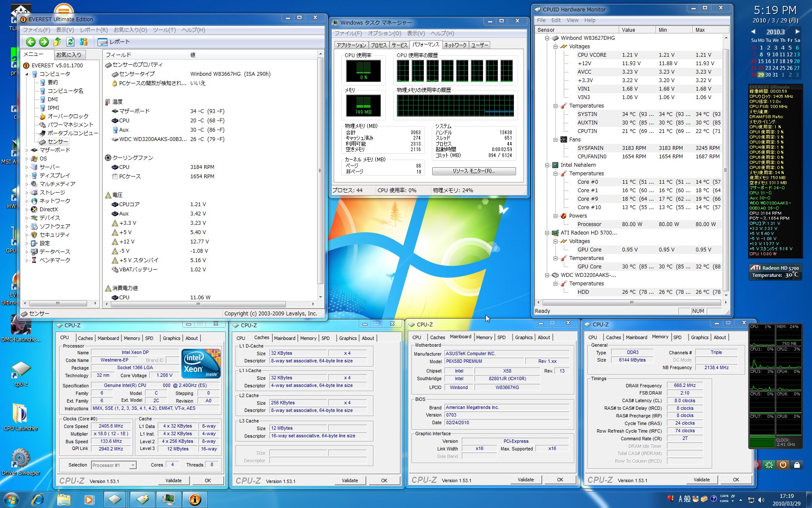This screenshot has height=508, width=812.
Task: Click the EVEREST green forward arrow
Action: pyautogui.click(x=44, y=41)
